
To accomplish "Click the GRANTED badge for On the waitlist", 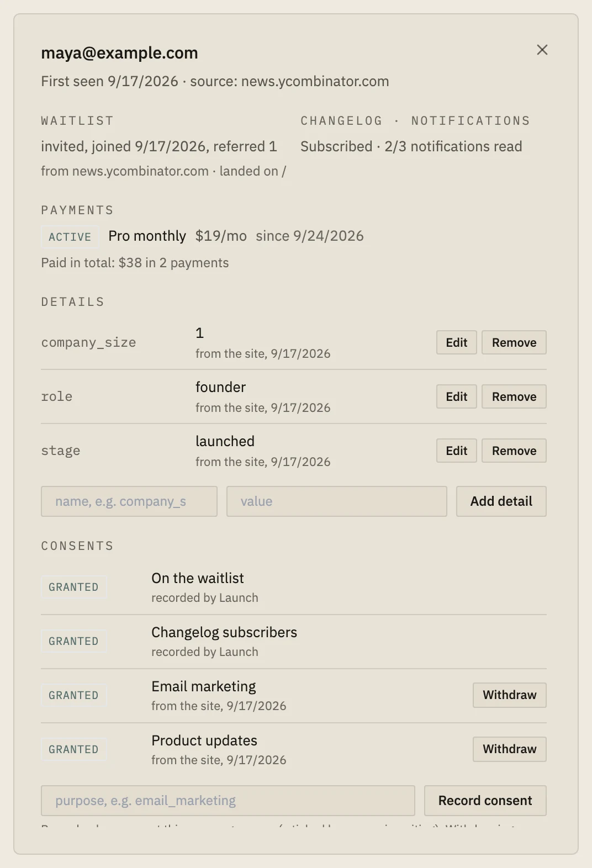I will point(74,587).
